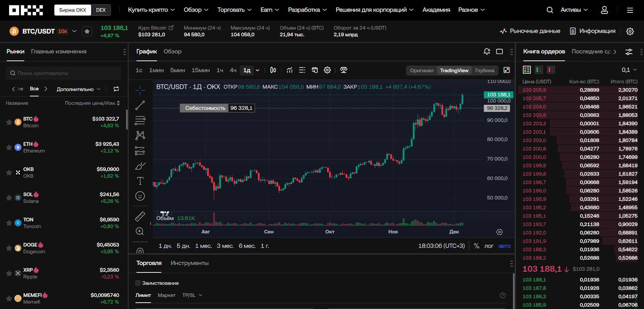Toggle favorite star for SOL row

tap(9, 198)
